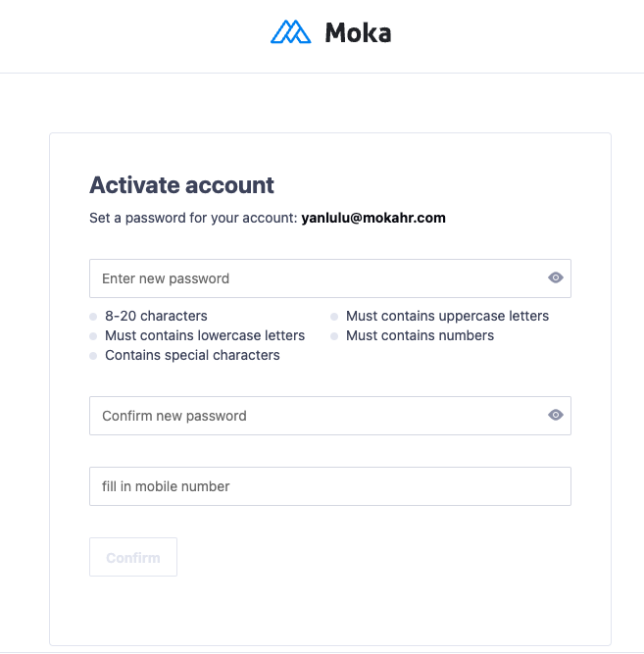Click the Must contains numbers rule
This screenshot has width=644, height=654.
420,335
